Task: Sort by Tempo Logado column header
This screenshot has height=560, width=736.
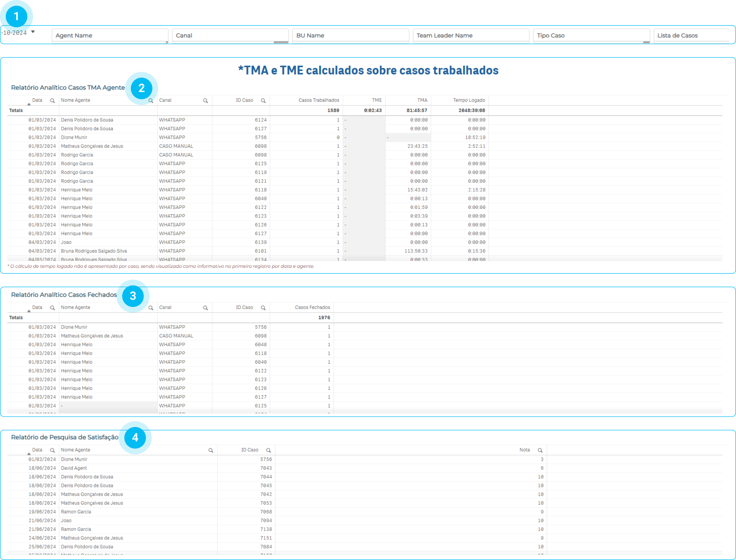Action: pyautogui.click(x=469, y=100)
